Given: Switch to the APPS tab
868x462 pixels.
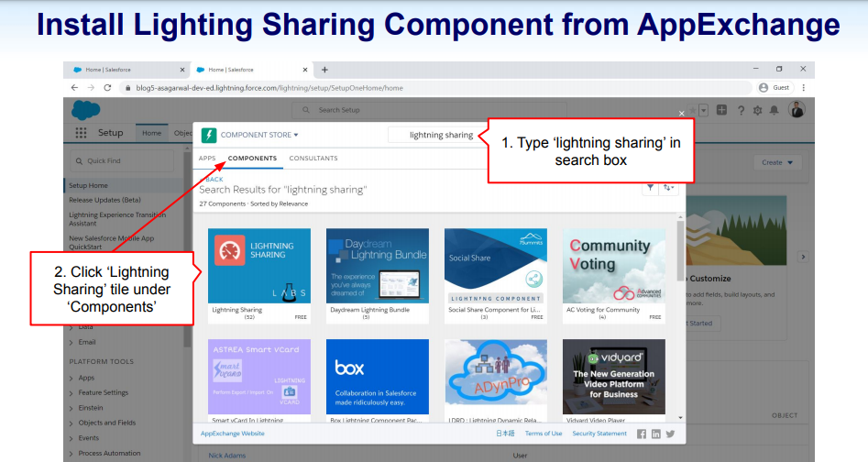Looking at the screenshot, I should point(207,159).
